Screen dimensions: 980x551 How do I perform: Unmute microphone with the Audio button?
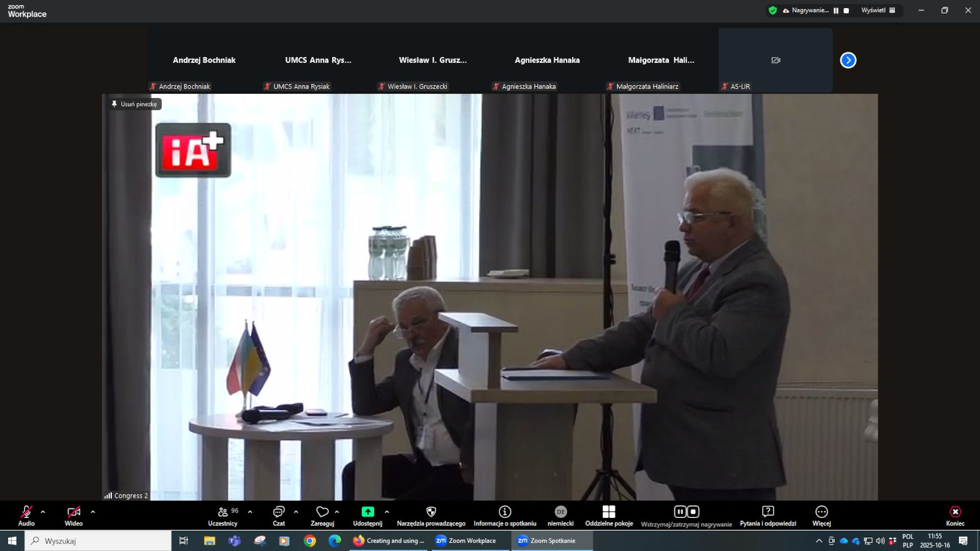26,515
